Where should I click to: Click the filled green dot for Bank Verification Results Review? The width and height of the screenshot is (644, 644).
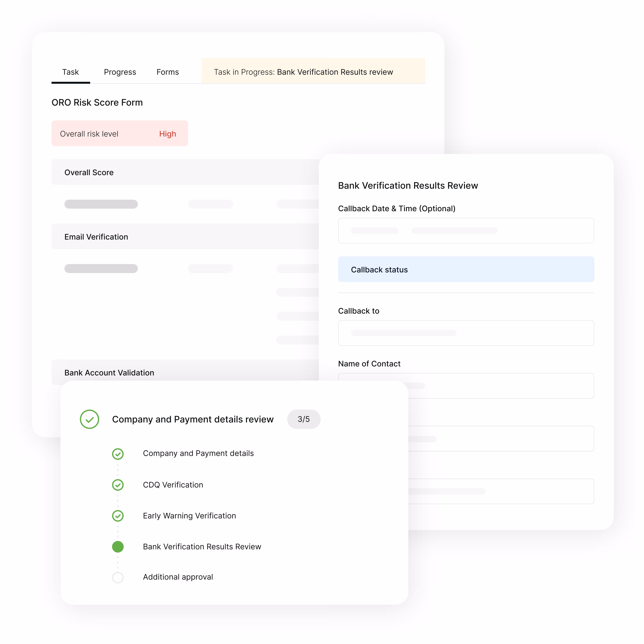pos(118,547)
